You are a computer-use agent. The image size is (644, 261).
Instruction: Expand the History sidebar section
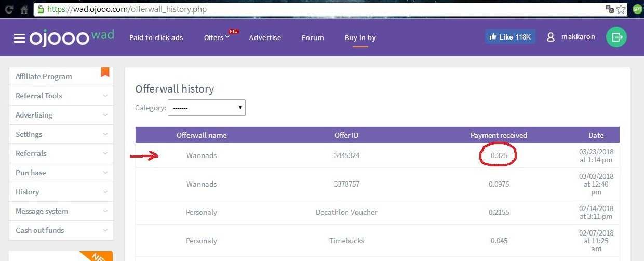(x=61, y=192)
